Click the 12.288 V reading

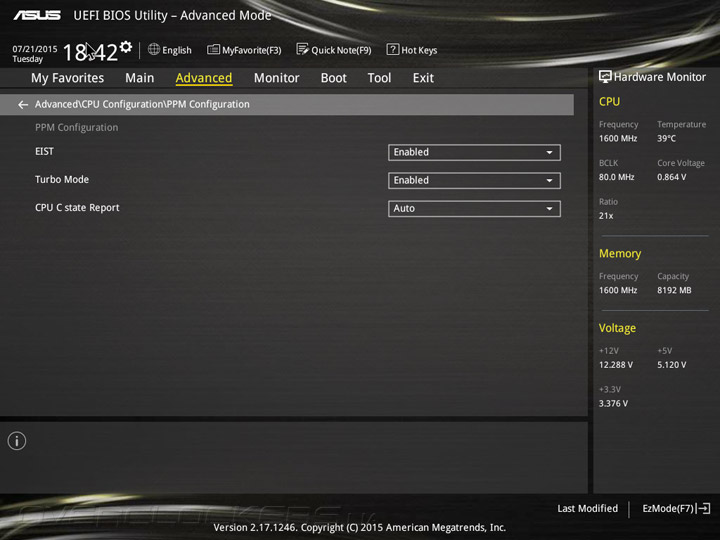(x=616, y=365)
